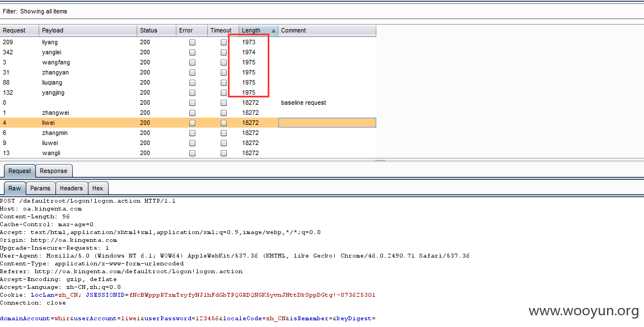Select the liuwei payload row
Viewport: 644px width, 327px height.
pos(188,143)
